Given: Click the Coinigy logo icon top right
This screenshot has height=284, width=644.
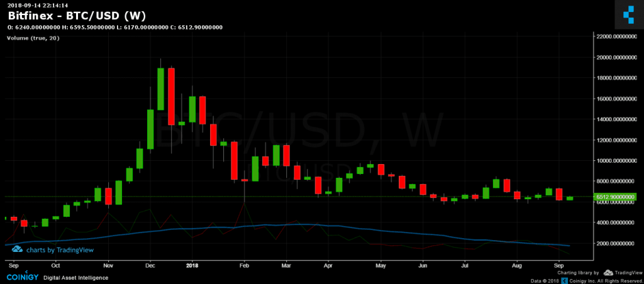Looking at the screenshot, I should 629,14.
